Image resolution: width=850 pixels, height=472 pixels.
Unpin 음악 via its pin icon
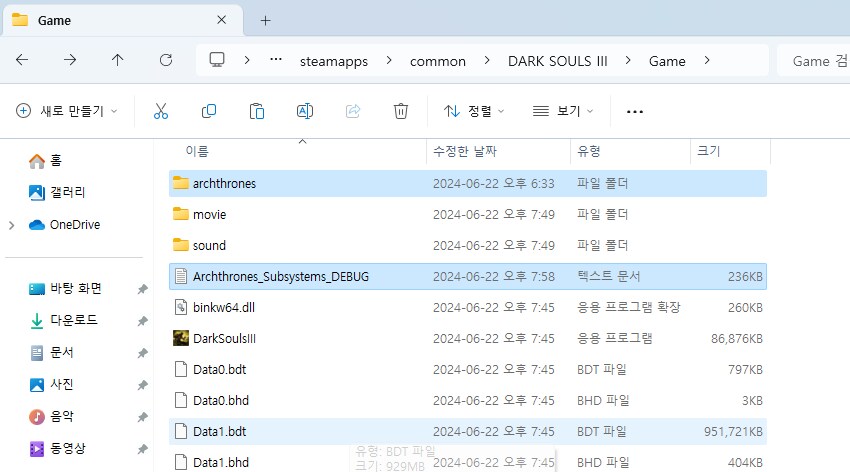coord(143,417)
